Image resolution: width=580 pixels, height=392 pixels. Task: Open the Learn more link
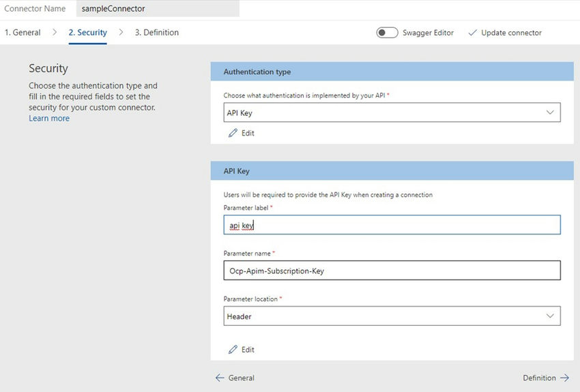click(x=49, y=119)
